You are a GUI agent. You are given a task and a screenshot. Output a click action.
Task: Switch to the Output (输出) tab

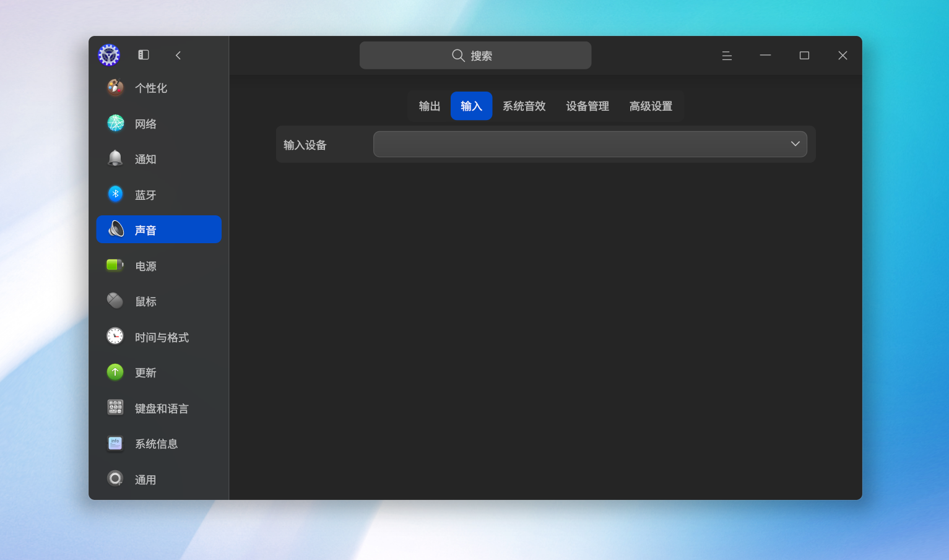click(x=430, y=106)
